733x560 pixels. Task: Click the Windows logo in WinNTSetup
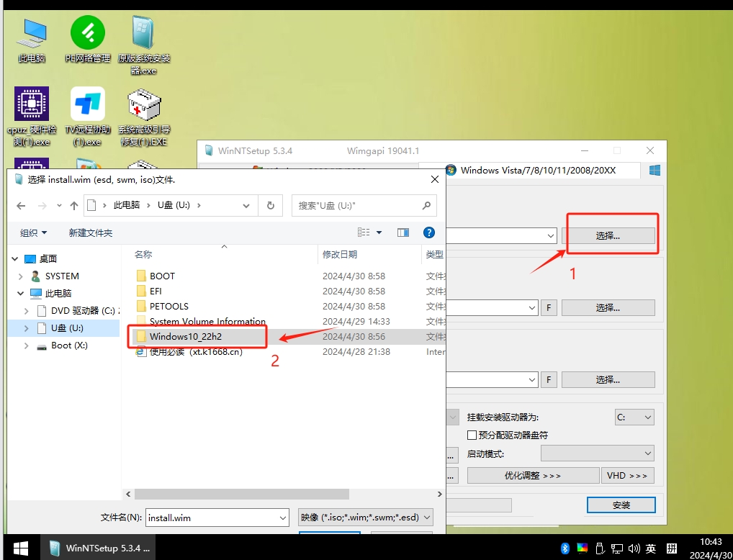pyautogui.click(x=655, y=170)
